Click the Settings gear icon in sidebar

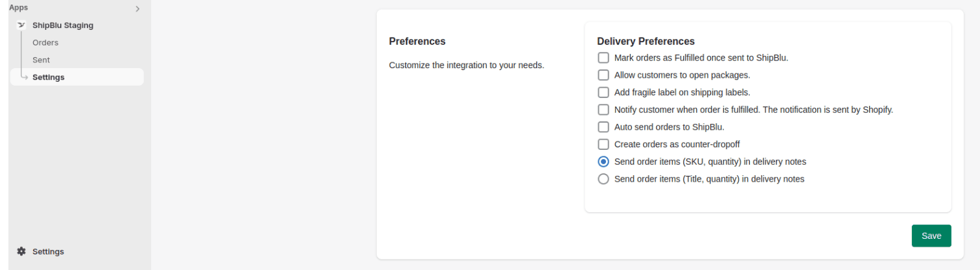21,251
